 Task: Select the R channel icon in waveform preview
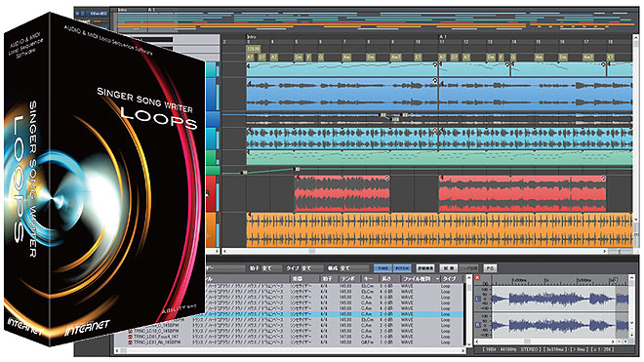pos(478,326)
